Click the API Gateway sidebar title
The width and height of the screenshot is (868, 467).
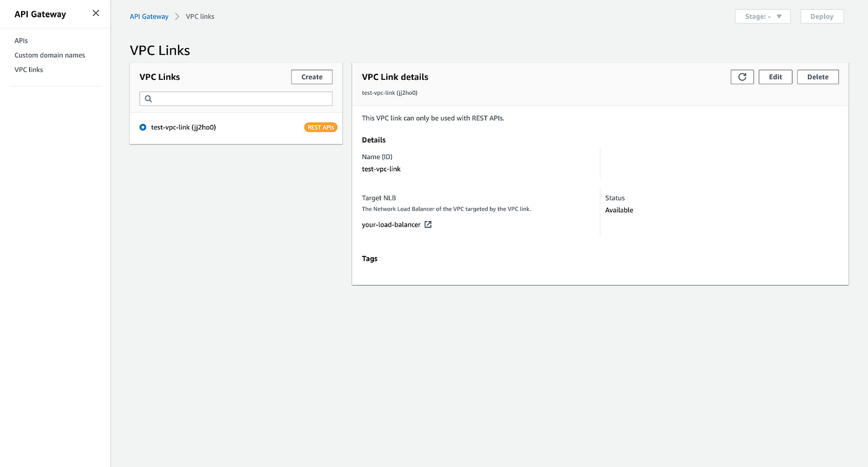(40, 14)
